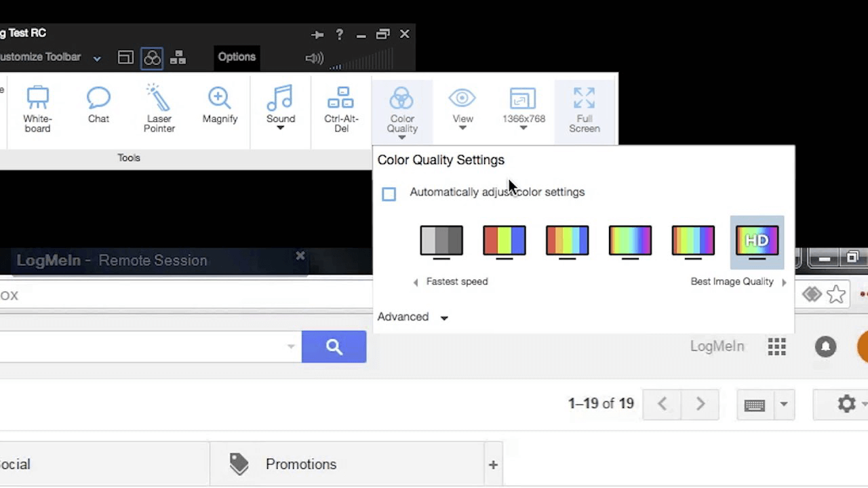Image resolution: width=868 pixels, height=488 pixels.
Task: Enable automatically adjust color settings checkbox
Action: [389, 195]
